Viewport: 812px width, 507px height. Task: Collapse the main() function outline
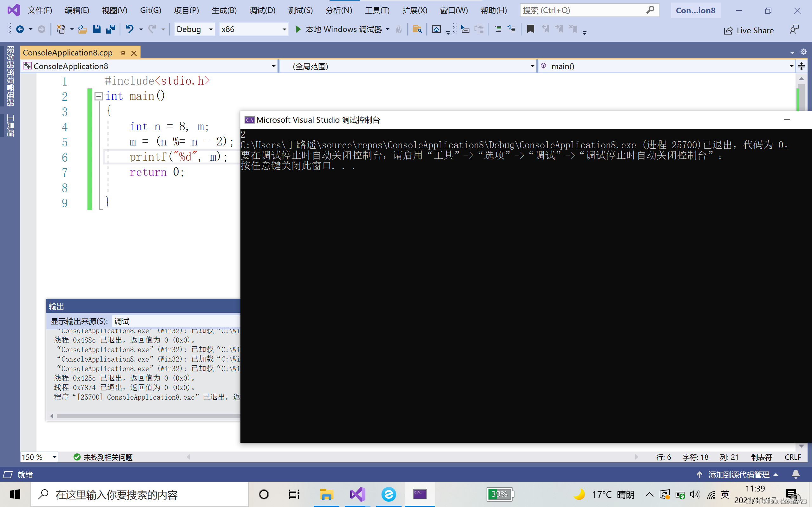(x=99, y=97)
